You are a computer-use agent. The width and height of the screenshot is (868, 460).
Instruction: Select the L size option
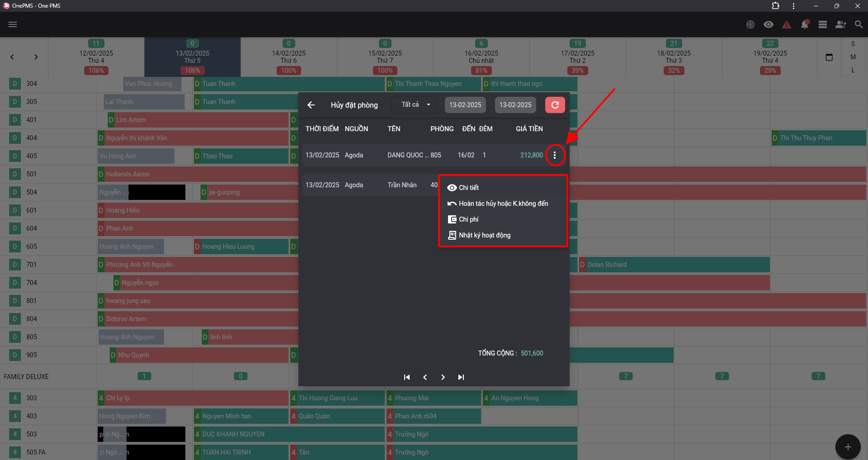click(853, 70)
